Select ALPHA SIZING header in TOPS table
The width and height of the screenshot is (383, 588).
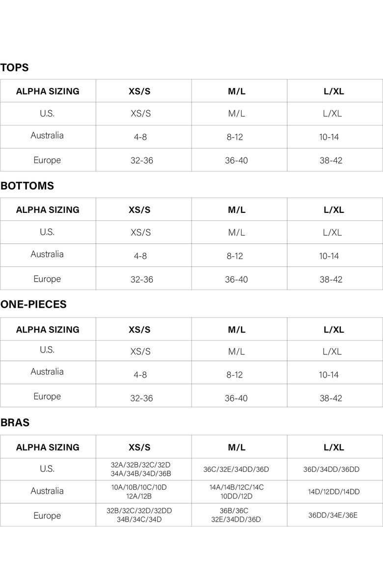[x=48, y=91]
